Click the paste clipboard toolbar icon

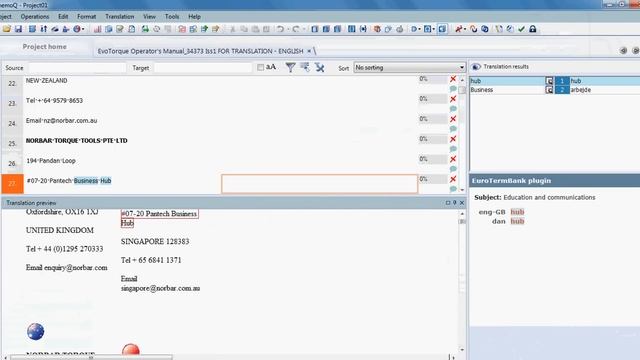(255, 29)
